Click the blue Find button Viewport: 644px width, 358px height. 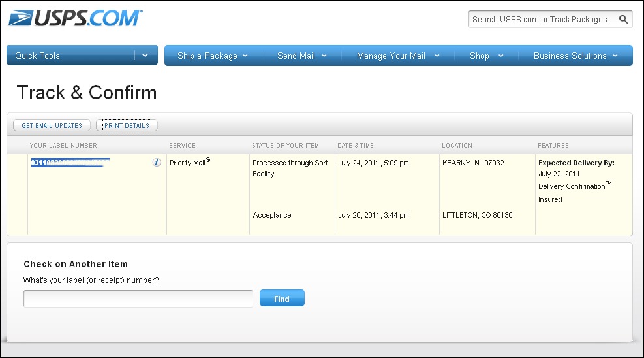tap(282, 298)
